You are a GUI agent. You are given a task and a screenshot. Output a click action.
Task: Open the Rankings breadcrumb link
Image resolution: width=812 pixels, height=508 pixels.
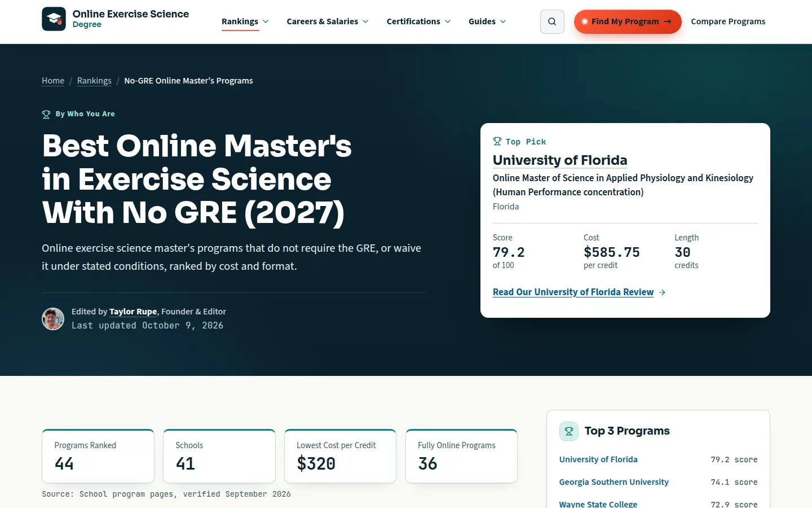point(94,81)
